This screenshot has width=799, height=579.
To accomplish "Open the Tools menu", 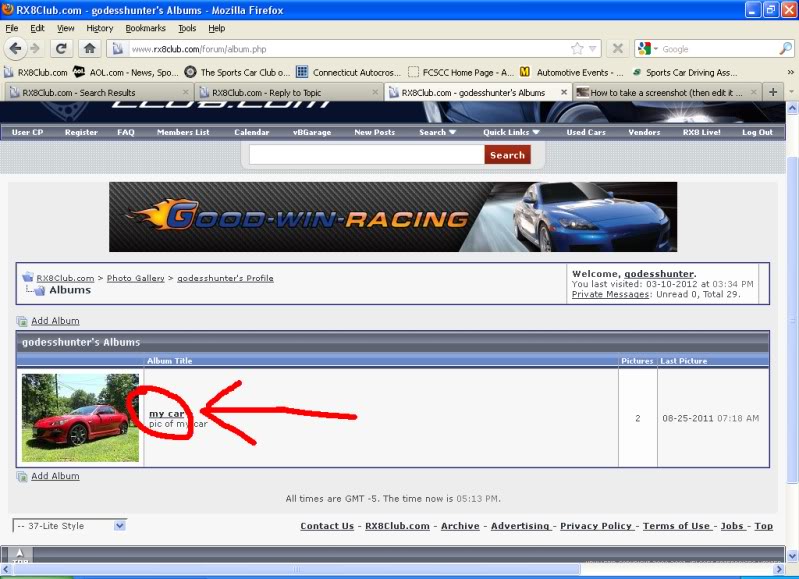I will tap(187, 28).
